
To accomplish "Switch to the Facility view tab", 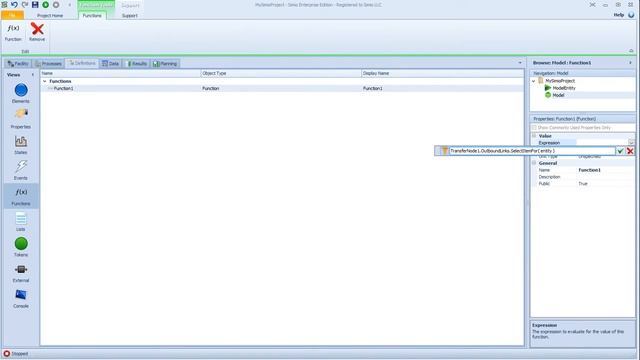I will (x=18, y=64).
